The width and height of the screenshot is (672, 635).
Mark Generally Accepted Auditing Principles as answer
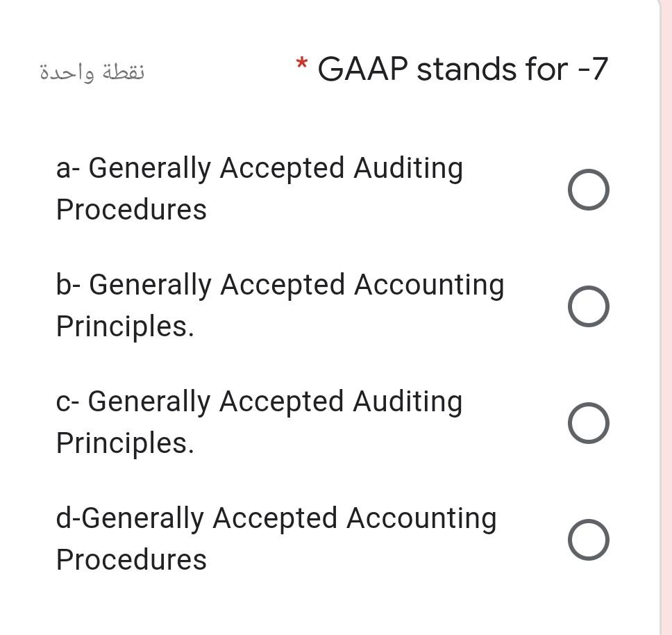coord(589,422)
